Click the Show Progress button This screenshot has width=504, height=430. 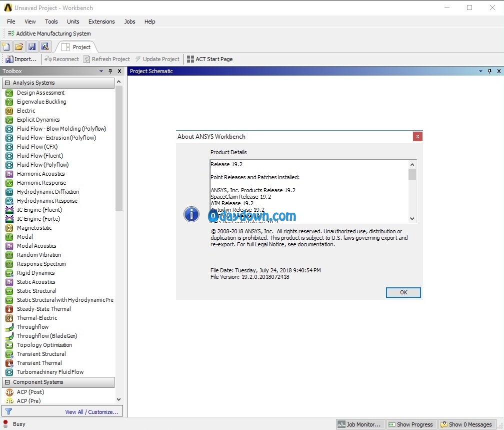[411, 424]
